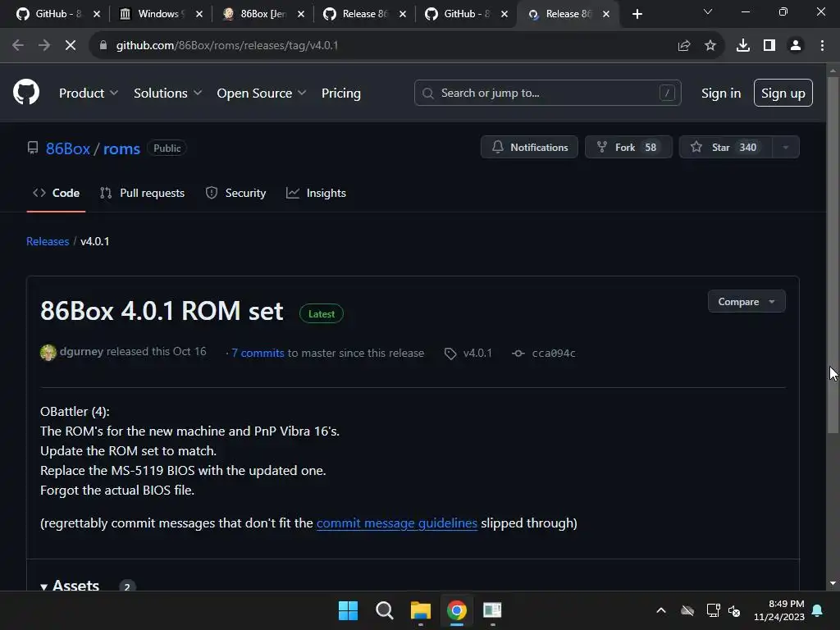The height and width of the screenshot is (630, 840).
Task: Click the Notifications button
Action: pos(529,147)
